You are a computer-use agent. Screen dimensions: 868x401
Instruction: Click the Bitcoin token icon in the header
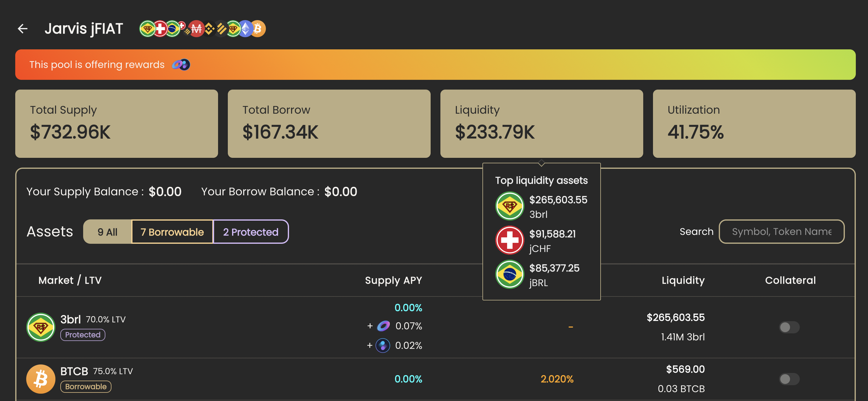(x=258, y=29)
